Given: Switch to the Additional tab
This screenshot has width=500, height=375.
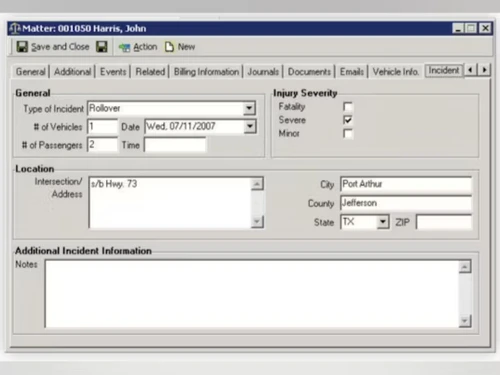Looking at the screenshot, I should click(72, 72).
